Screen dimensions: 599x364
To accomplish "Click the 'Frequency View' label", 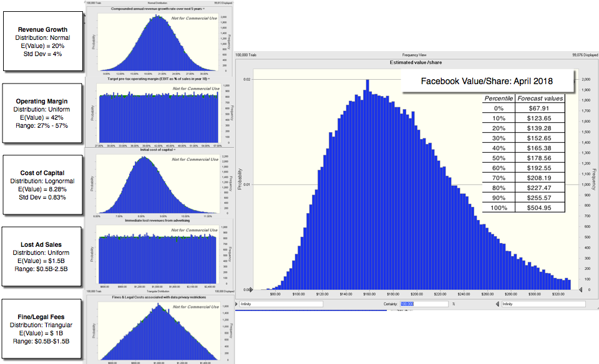I will click(414, 55).
